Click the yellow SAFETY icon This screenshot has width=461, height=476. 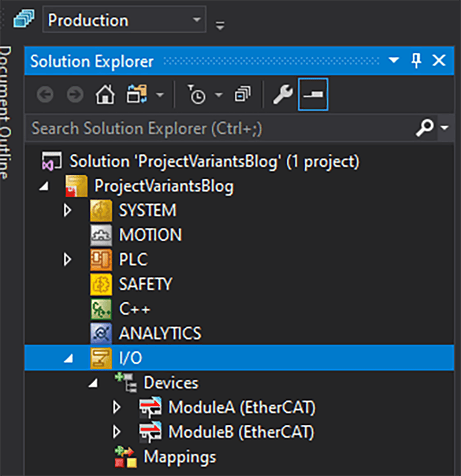pyautogui.click(x=101, y=284)
